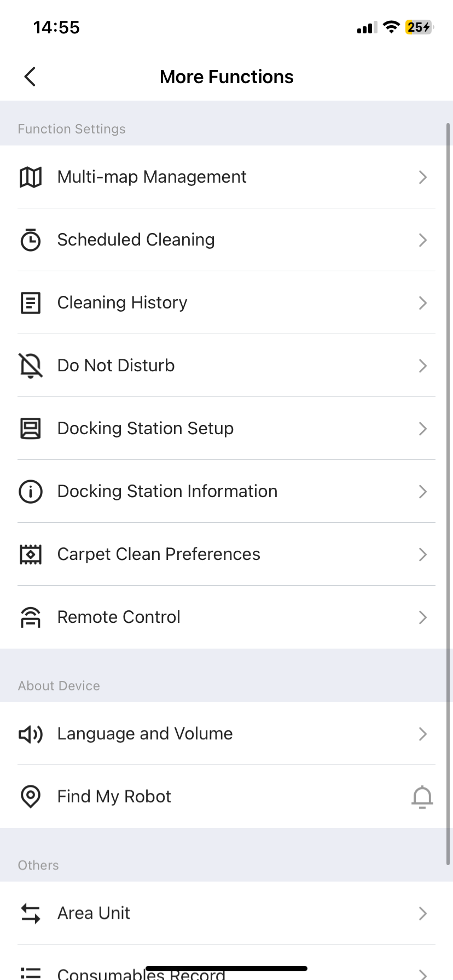
Task: Tap the Docking Station Setup icon
Action: (x=31, y=429)
